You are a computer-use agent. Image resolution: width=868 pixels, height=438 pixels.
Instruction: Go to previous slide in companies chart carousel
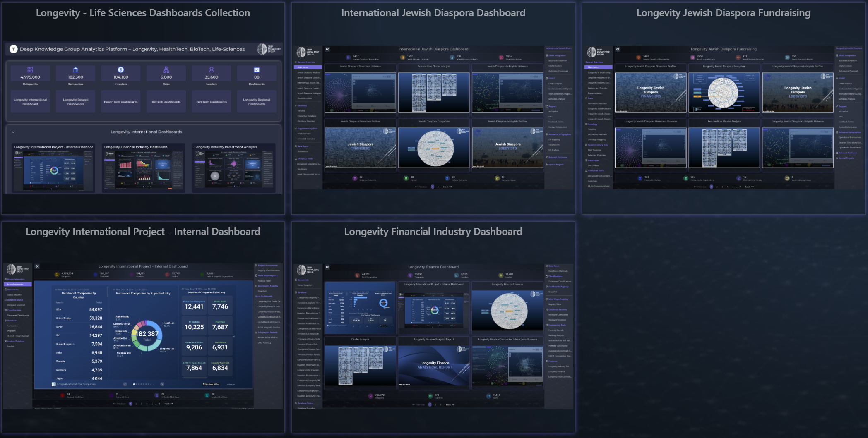pyautogui.click(x=125, y=384)
